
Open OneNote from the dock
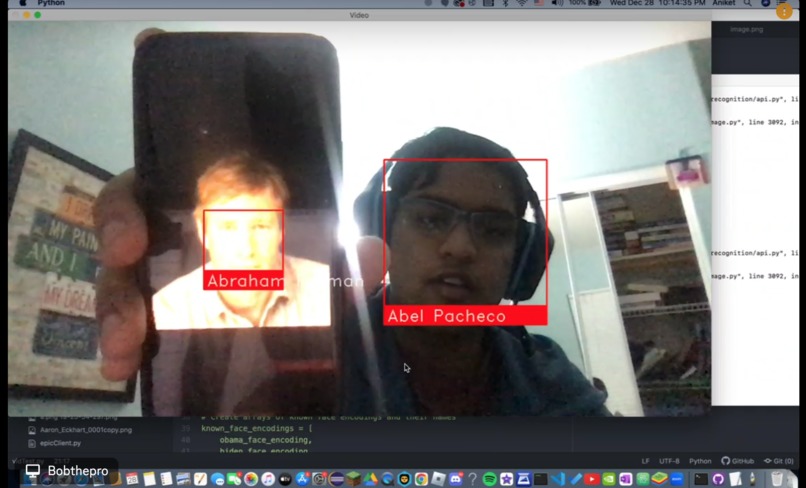(626, 479)
